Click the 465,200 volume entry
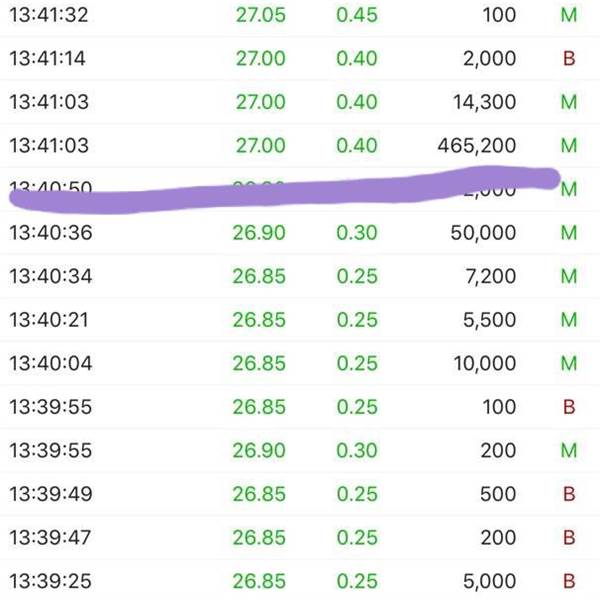This screenshot has height=600, width=600. click(477, 145)
